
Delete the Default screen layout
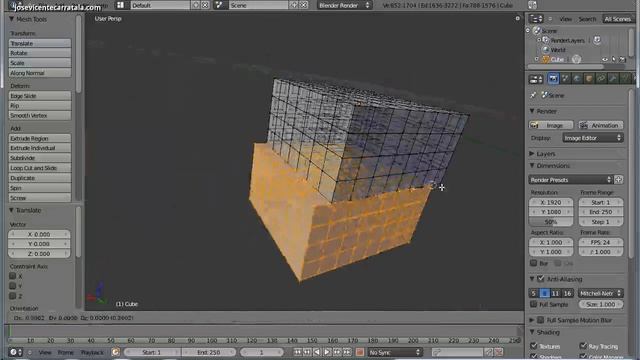tap(205, 5)
